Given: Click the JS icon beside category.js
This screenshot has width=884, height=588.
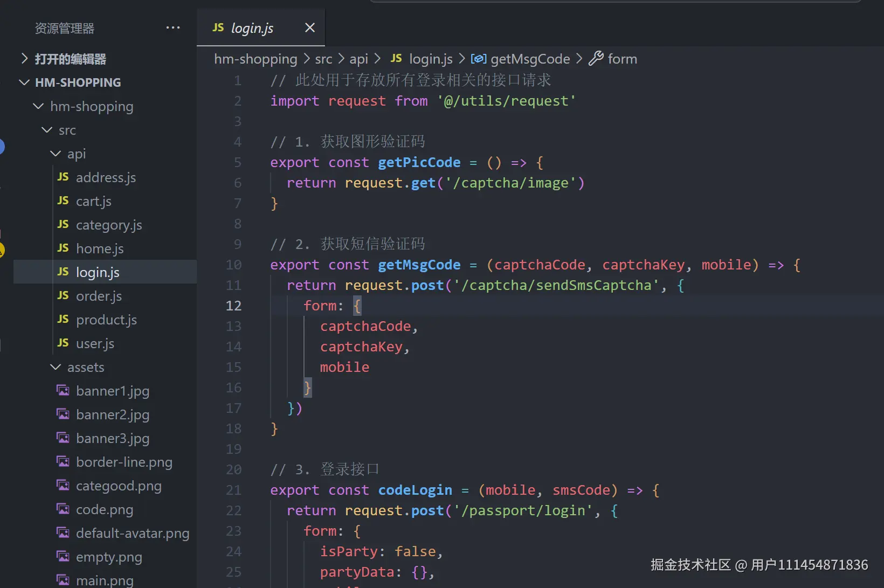Looking at the screenshot, I should [63, 224].
